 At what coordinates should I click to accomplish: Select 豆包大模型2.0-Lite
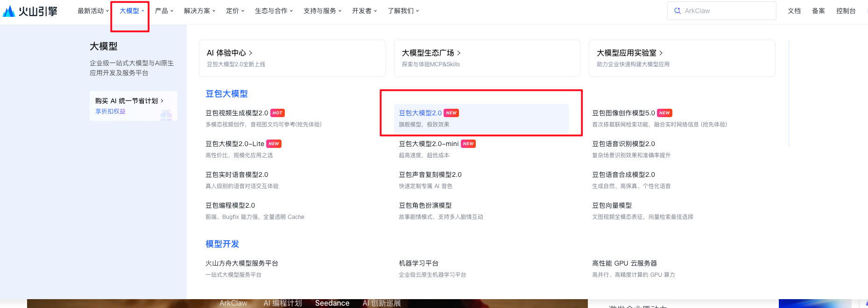(x=235, y=144)
